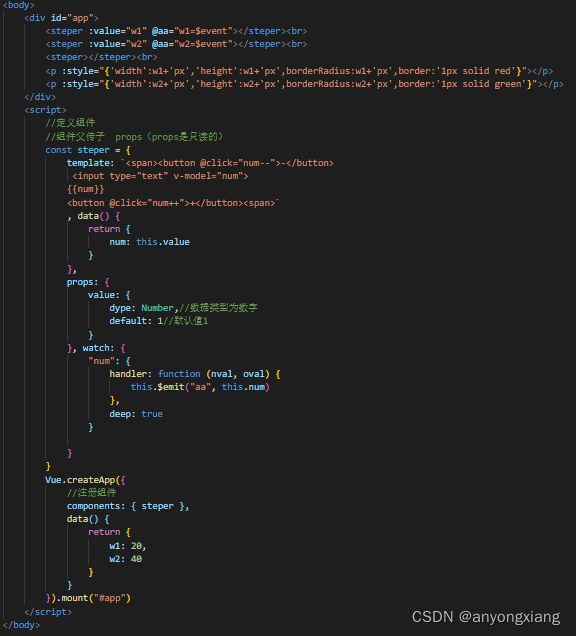Viewport: 576px width, 636px height.
Task: Click the empty <steper></steper><br> line
Action: click(x=101, y=57)
